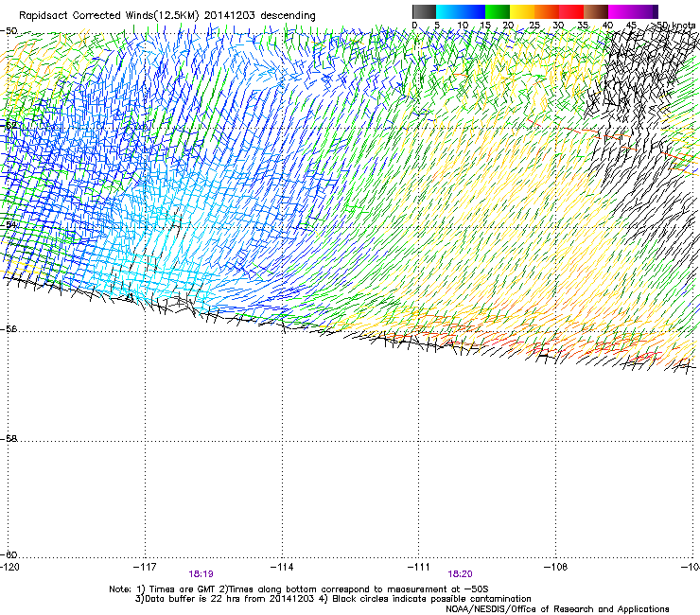The image size is (700, 615).
Task: Click the yellow 20-25 knots legend segment
Action: pyautogui.click(x=522, y=11)
